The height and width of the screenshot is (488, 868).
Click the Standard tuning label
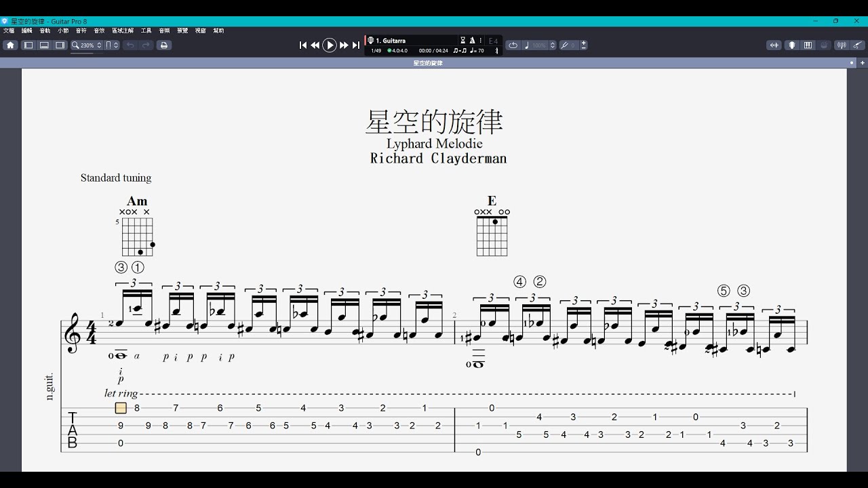point(116,178)
